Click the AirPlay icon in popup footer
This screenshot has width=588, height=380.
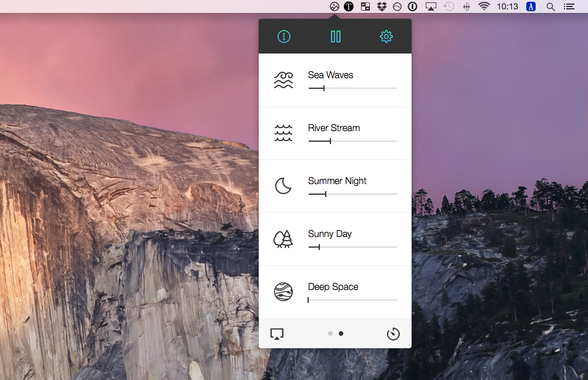point(277,334)
